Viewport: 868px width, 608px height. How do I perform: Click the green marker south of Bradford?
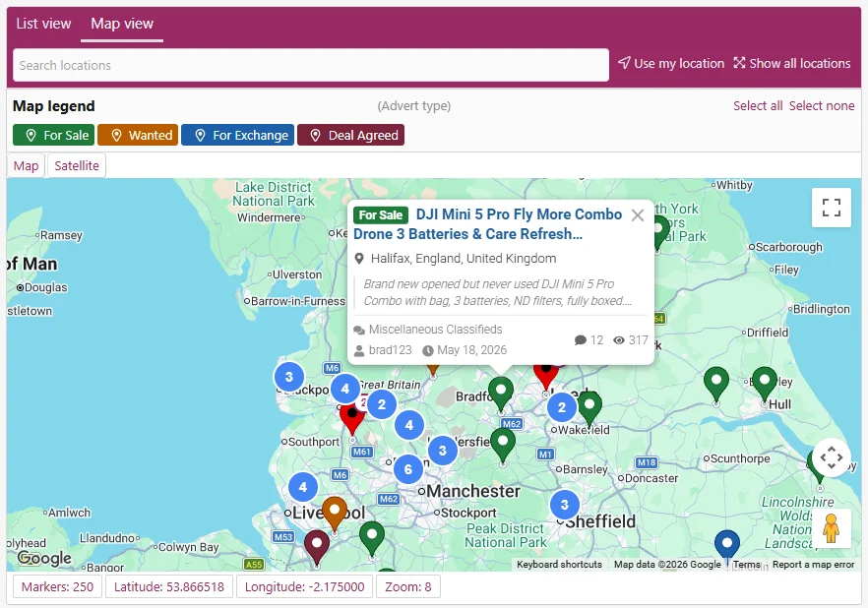(503, 444)
